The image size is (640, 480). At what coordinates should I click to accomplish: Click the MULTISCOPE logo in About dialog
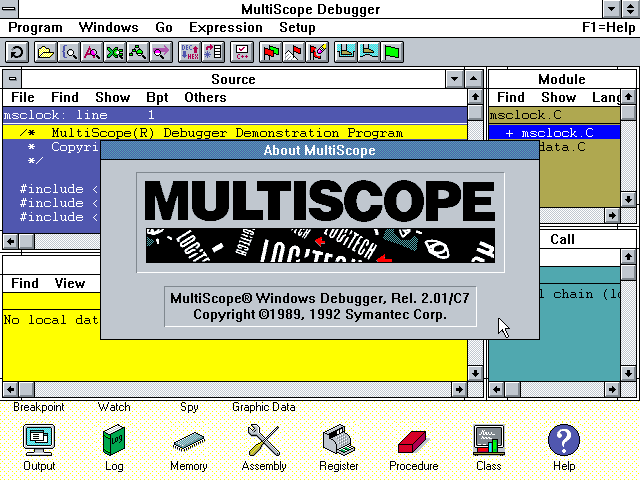coord(320,200)
